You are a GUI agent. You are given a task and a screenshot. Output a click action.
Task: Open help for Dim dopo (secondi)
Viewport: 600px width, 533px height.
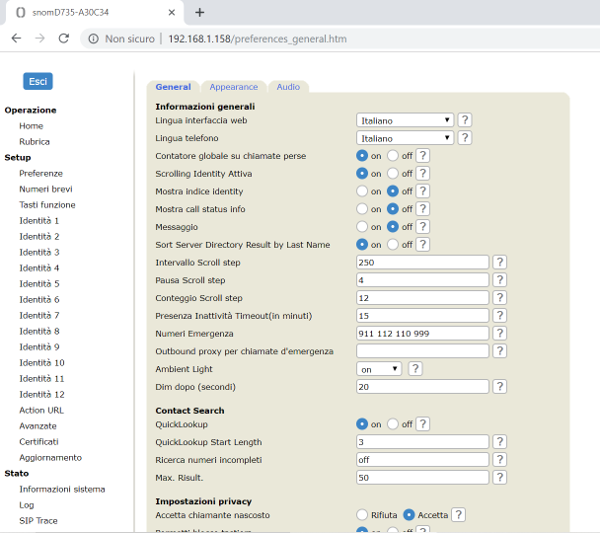tap(500, 386)
